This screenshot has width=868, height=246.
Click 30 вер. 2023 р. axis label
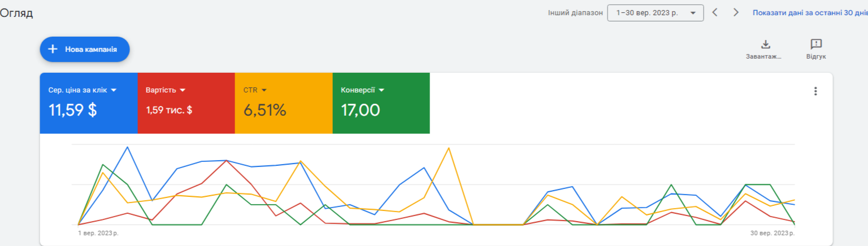pos(772,232)
